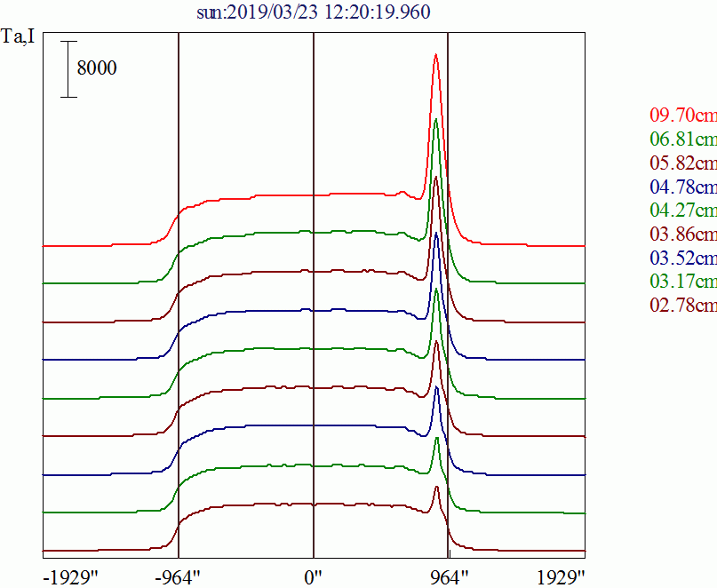This screenshot has width=717, height=588.
Task: Select the 03.17cm legend entry
Action: point(682,282)
